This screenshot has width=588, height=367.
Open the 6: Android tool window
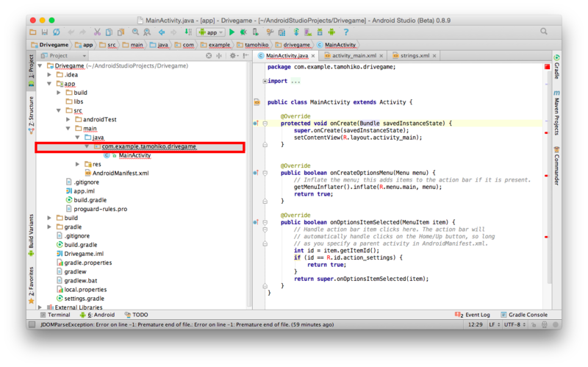click(x=97, y=315)
